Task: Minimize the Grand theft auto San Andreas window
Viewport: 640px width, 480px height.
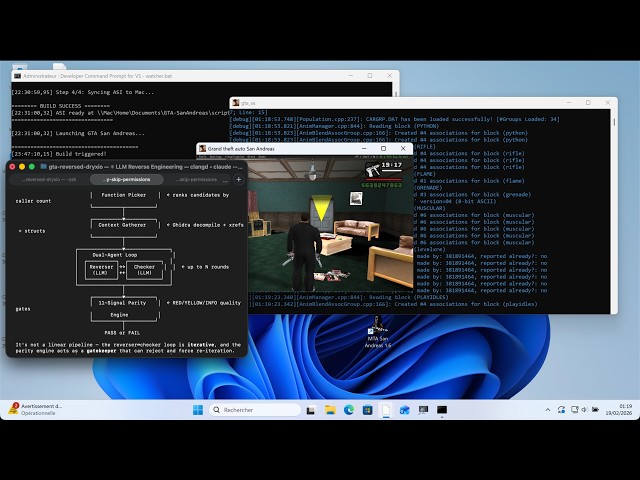Action: 364,149
